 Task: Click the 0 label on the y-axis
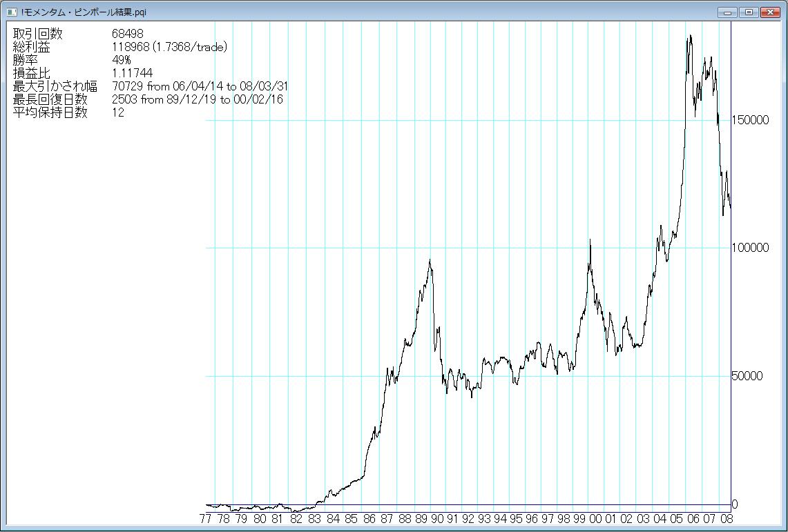point(735,504)
